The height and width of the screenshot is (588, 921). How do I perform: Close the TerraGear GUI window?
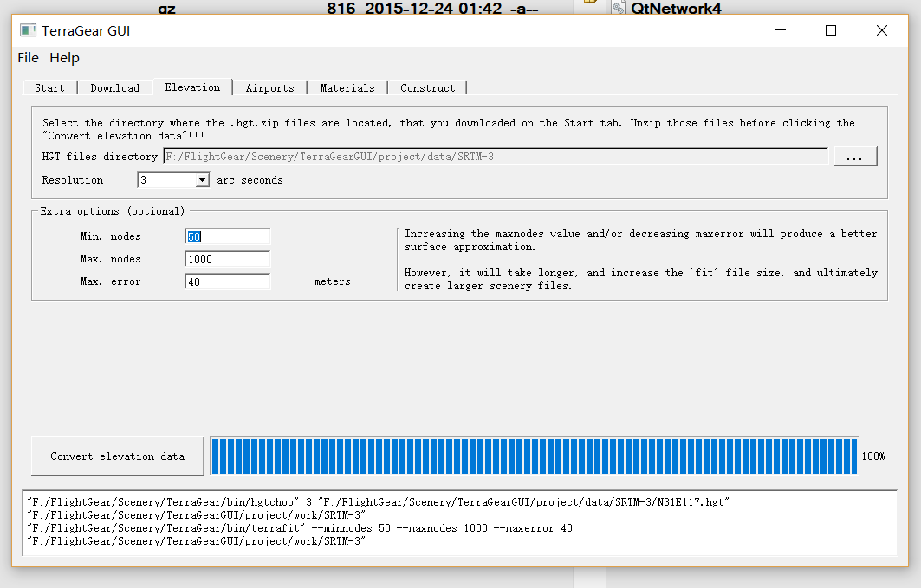tap(882, 30)
